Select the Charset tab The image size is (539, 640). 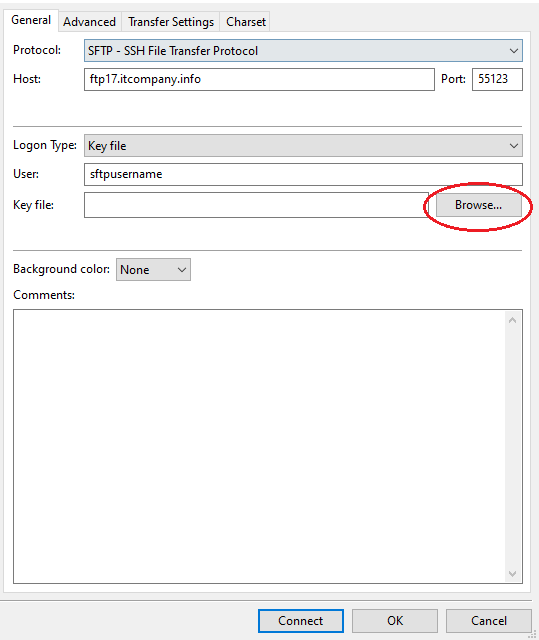[x=246, y=22]
